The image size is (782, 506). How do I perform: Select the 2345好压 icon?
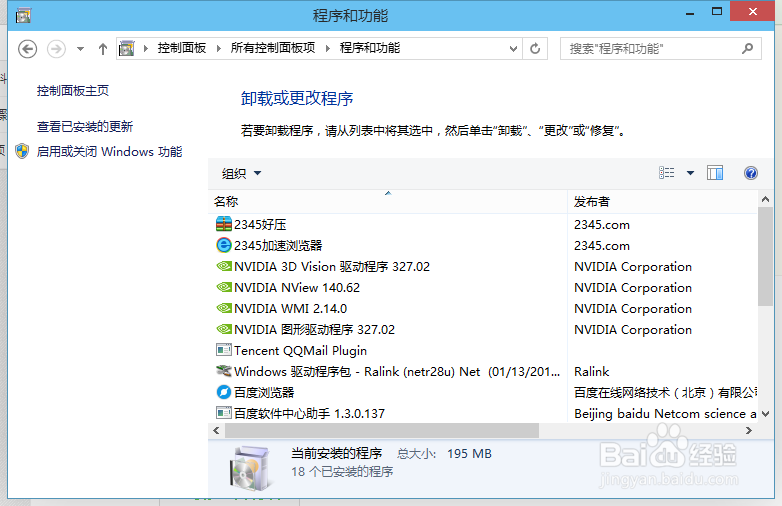224,224
